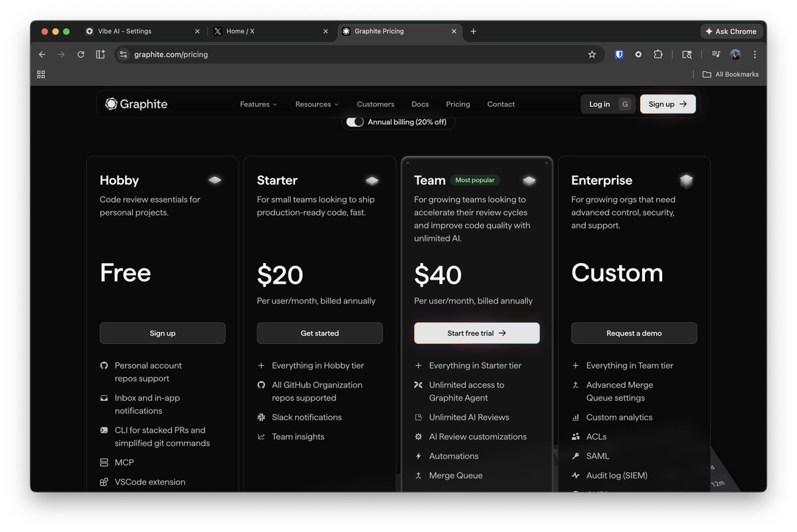
Task: Click VSCode extension icon
Action: [x=104, y=482]
